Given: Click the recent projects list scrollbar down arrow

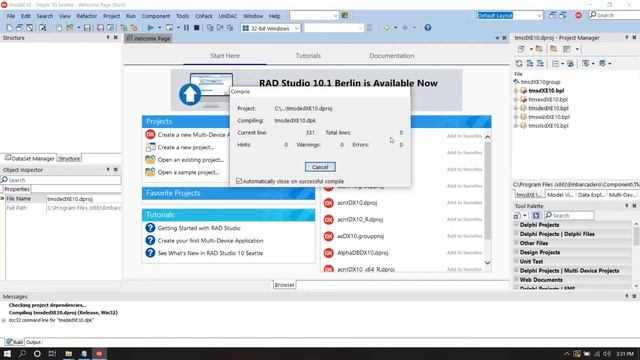Looking at the screenshot, I should pos(487,263).
